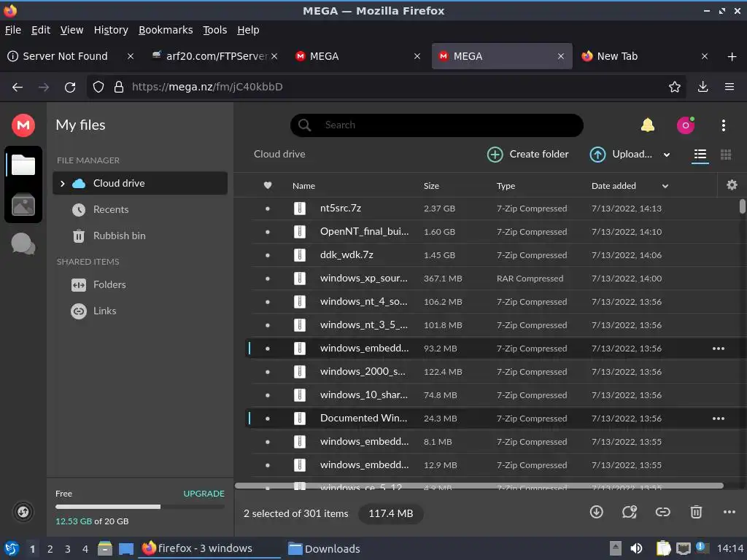Switch to the Server Not Found tab
This screenshot has width=747, height=560.
click(65, 56)
